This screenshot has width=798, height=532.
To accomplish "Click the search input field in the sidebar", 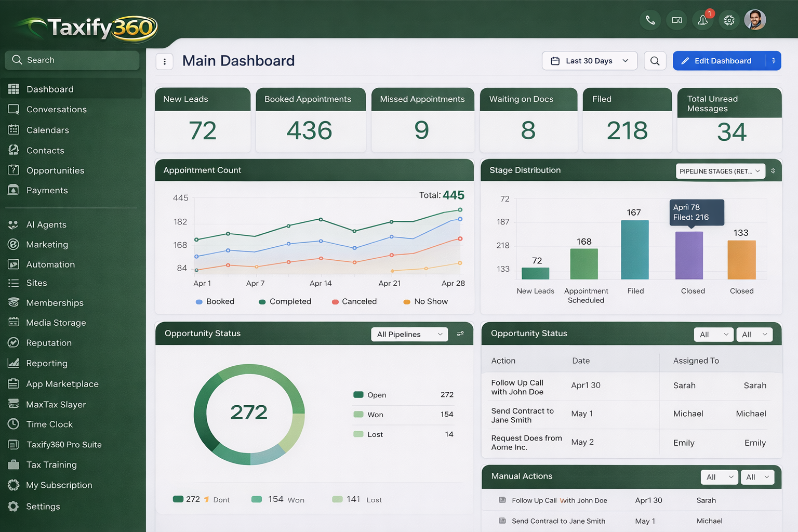I will click(72, 60).
